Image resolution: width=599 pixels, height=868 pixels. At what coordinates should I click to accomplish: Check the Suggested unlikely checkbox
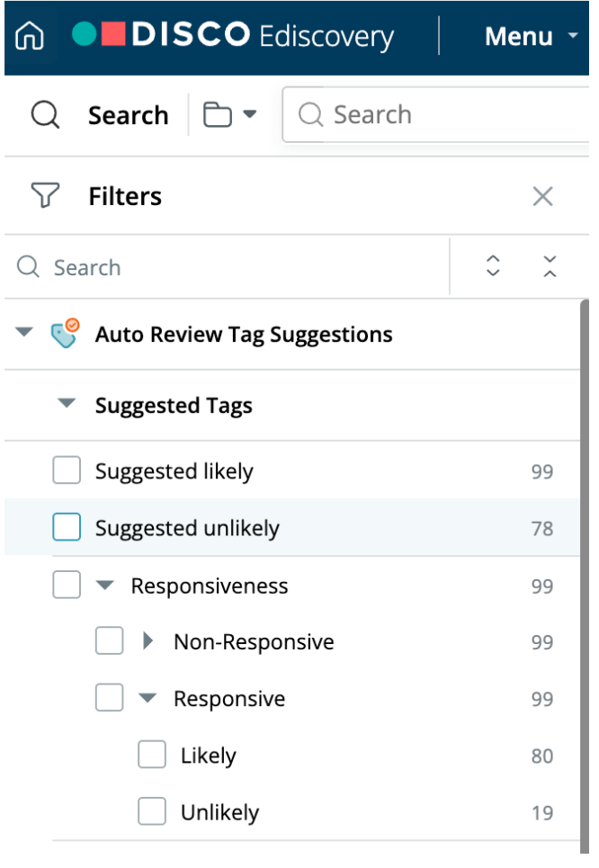click(67, 528)
